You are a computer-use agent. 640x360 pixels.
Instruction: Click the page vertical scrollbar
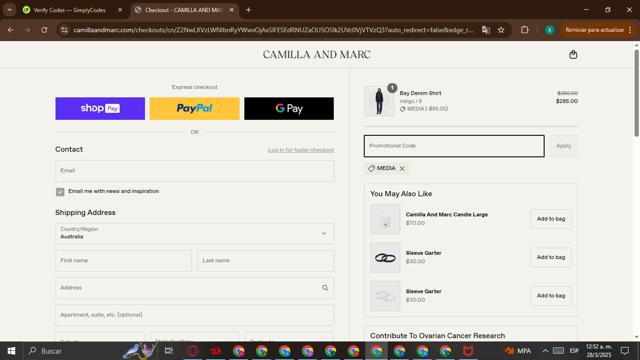coord(636,93)
